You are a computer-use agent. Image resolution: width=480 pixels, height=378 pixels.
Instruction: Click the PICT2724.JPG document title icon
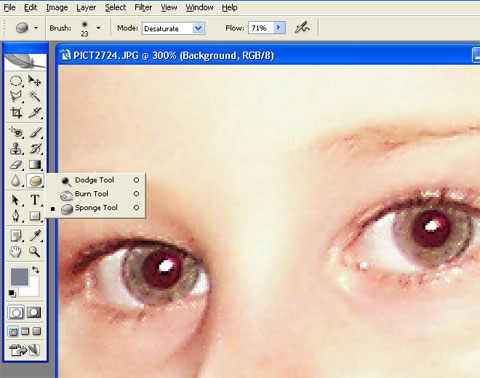[66, 55]
